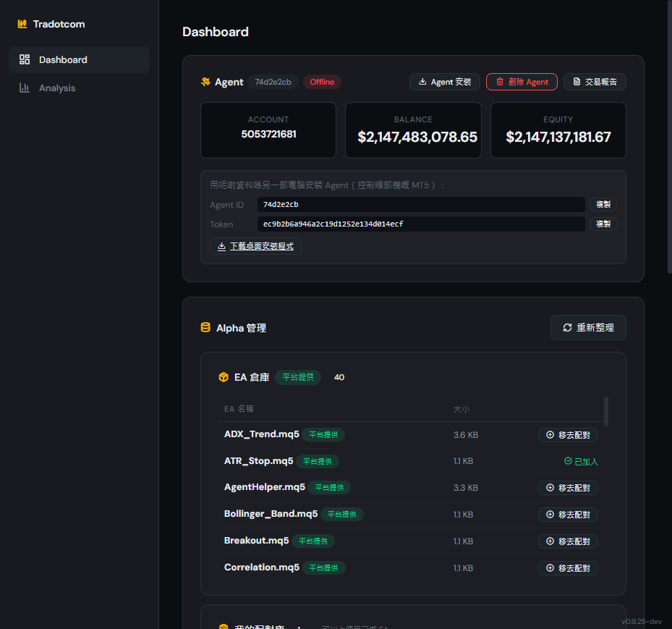Select the ADX_Trend.mq5 file name
This screenshot has width=672, height=629.
click(x=261, y=434)
